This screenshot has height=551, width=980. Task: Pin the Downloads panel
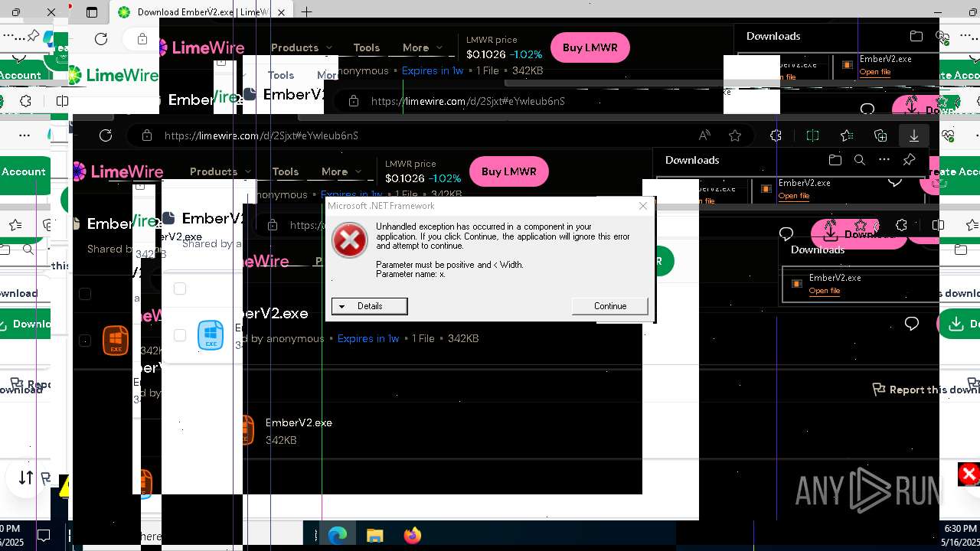pos(909,160)
